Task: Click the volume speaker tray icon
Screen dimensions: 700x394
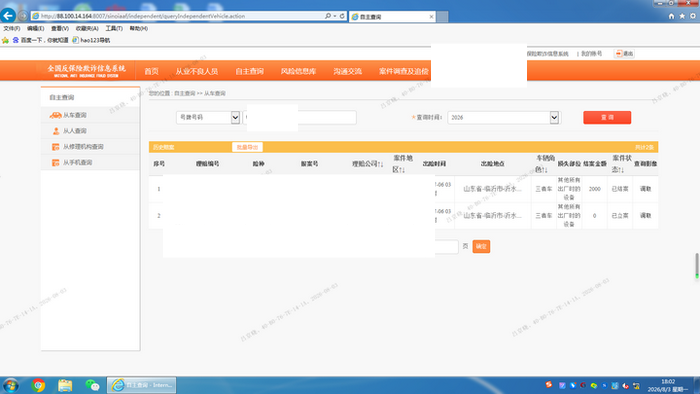Action: pos(625,386)
